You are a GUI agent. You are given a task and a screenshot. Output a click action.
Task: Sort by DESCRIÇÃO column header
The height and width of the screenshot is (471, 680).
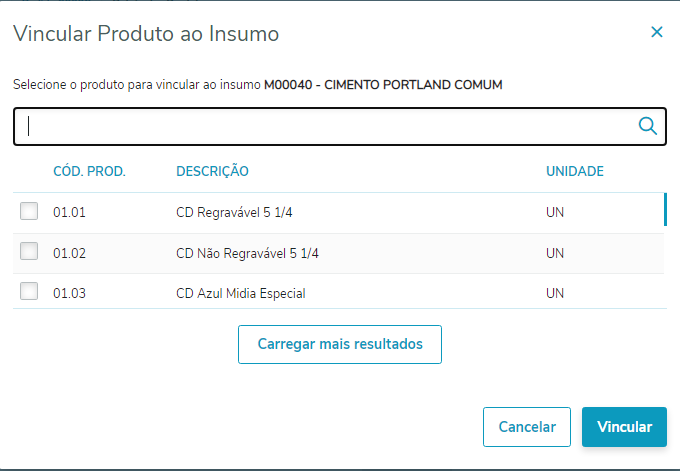pyautogui.click(x=212, y=171)
